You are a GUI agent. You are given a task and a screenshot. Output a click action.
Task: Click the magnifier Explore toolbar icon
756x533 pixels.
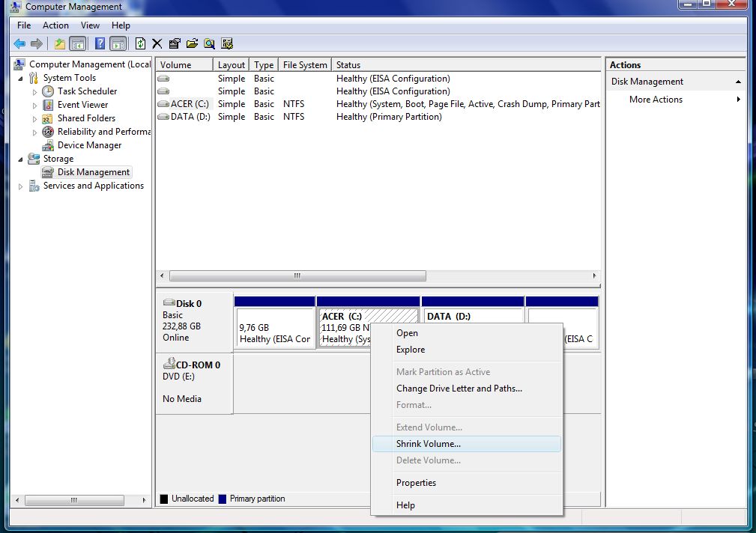(209, 44)
